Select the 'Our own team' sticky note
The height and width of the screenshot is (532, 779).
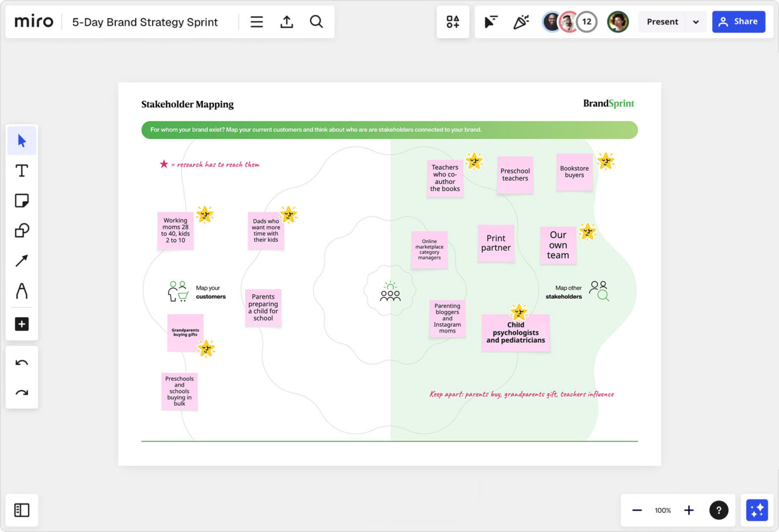tap(558, 245)
